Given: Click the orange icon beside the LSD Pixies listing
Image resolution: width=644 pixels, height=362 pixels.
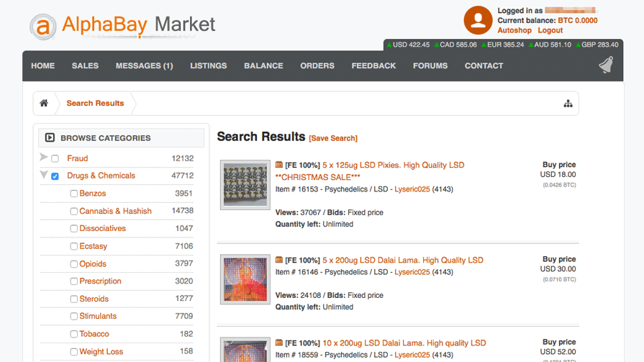Looking at the screenshot, I should [279, 165].
